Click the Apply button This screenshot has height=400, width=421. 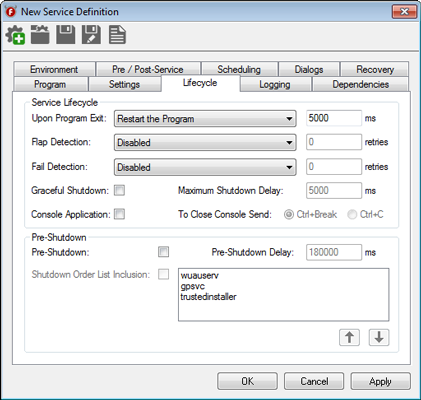[380, 381]
